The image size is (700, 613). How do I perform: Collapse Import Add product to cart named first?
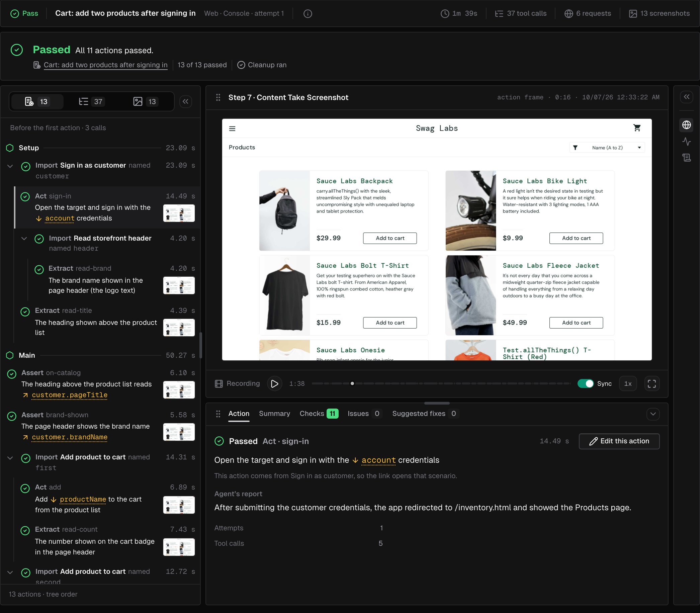[x=10, y=458]
